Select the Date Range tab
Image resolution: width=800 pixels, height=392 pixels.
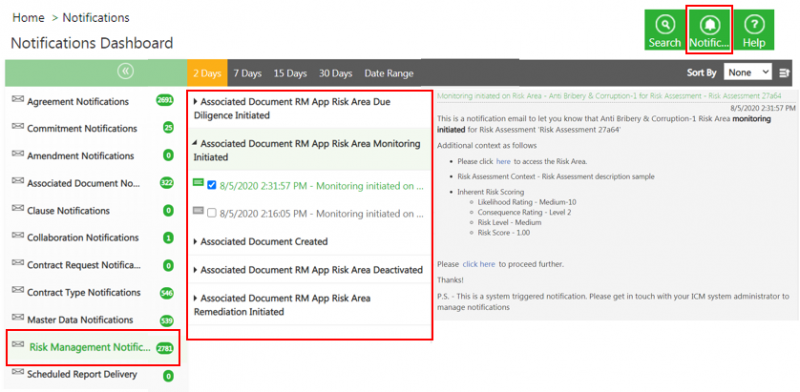[389, 74]
